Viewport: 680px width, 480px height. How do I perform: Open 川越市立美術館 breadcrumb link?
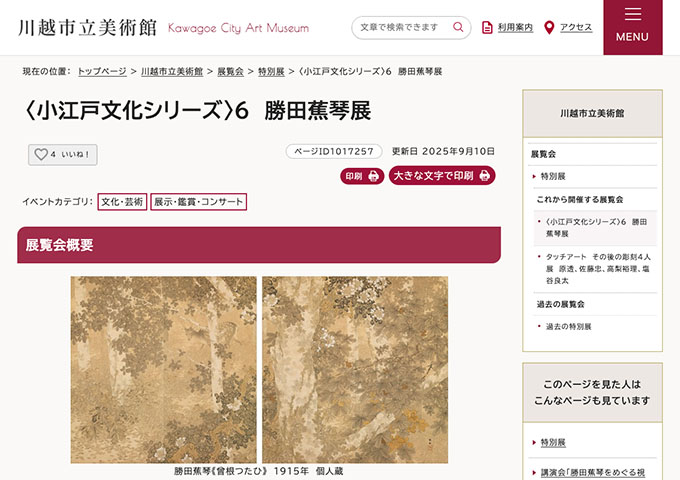174,72
